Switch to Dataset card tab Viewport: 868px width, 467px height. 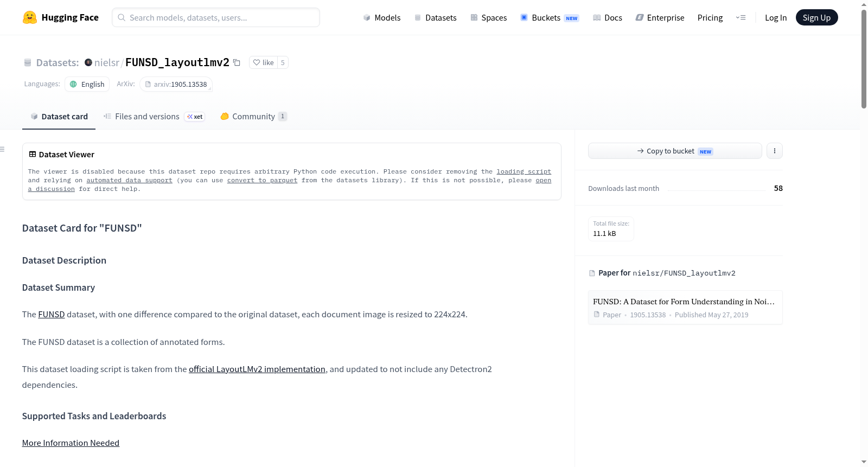[59, 116]
